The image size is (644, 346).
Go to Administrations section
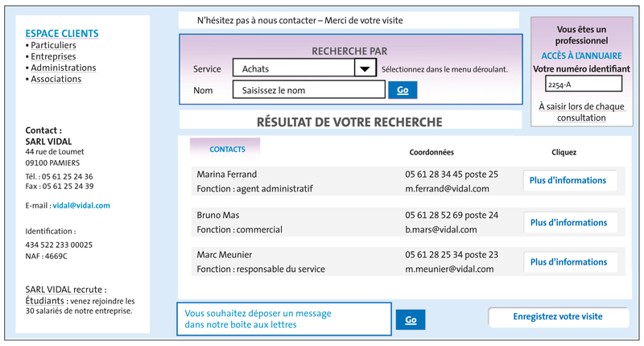pos(63,68)
